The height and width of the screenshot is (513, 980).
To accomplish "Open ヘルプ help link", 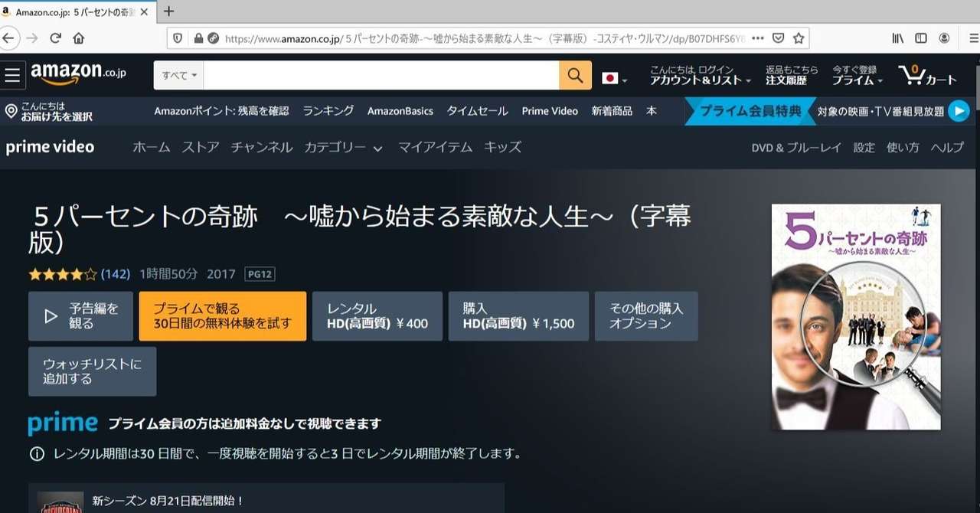I will [947, 148].
